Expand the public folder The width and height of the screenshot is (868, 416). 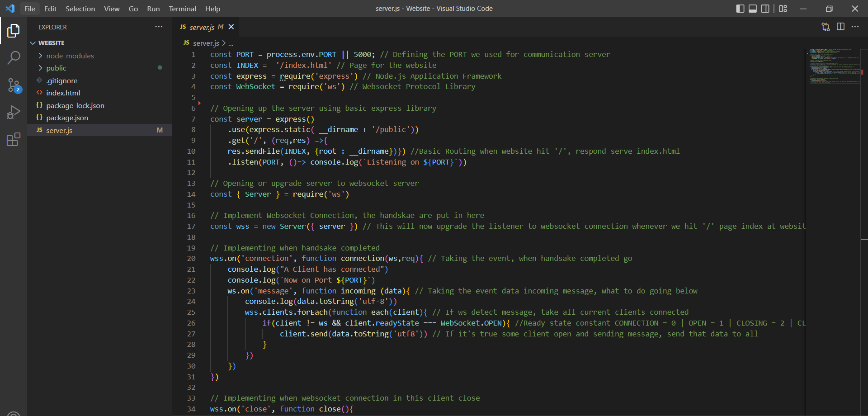99,68
